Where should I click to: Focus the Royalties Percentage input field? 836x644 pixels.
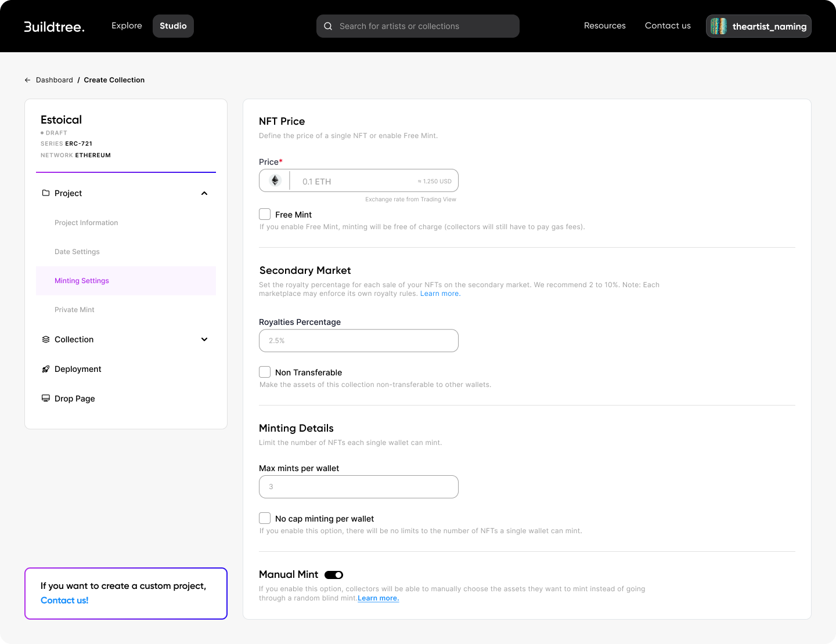coord(358,341)
